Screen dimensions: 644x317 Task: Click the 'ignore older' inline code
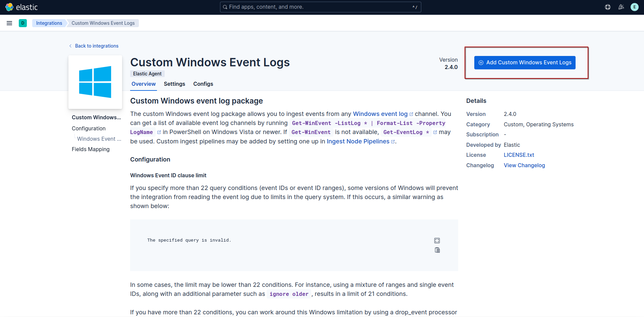[289, 294]
